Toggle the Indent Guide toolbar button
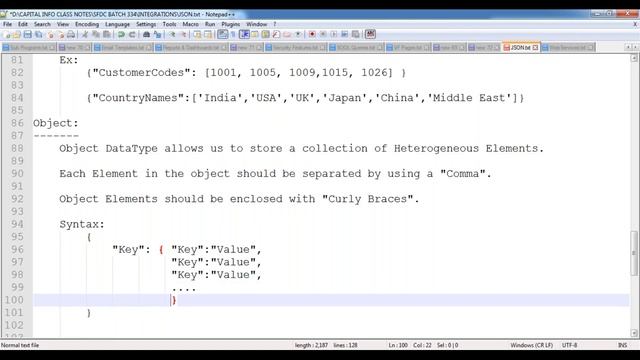This screenshot has height=360, width=640. 244,34
